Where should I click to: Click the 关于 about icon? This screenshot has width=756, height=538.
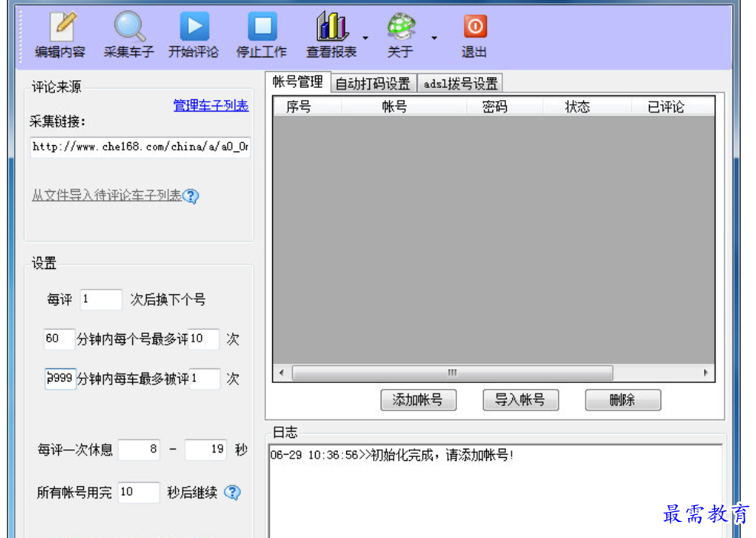point(400,28)
